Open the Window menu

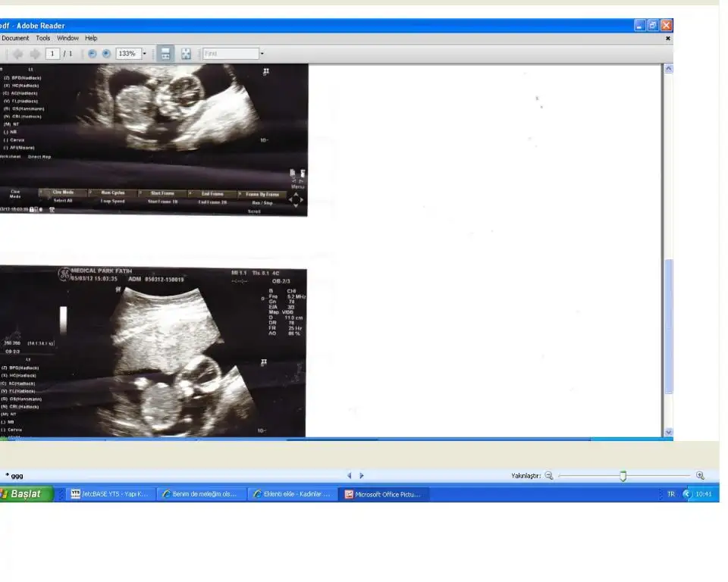coord(67,38)
